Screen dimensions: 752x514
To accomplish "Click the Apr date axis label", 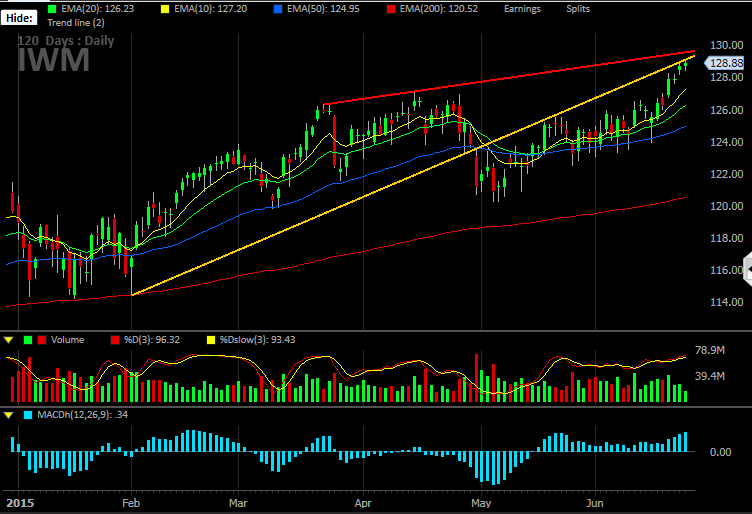I will point(363,503).
